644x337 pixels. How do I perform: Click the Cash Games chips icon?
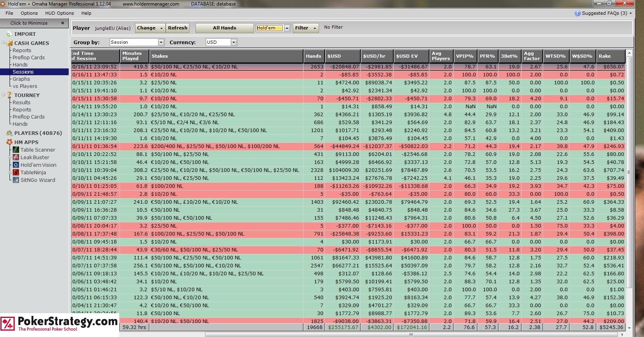point(10,43)
